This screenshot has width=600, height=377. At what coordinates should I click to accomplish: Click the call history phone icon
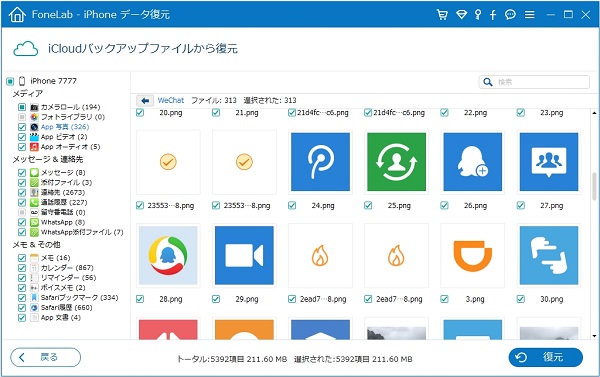coord(34,202)
